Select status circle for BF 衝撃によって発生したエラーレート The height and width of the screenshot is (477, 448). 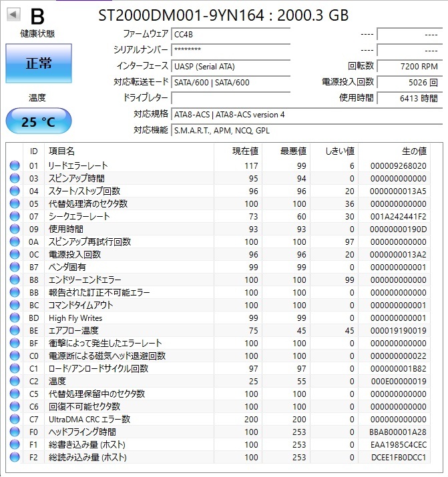(x=15, y=343)
